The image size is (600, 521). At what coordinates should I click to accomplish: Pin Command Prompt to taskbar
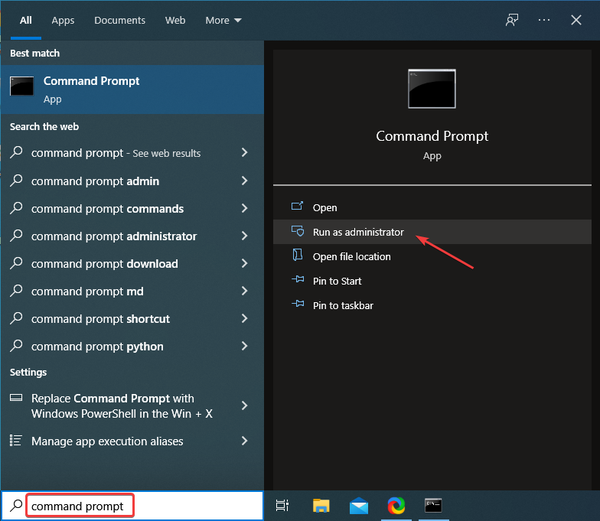click(343, 306)
